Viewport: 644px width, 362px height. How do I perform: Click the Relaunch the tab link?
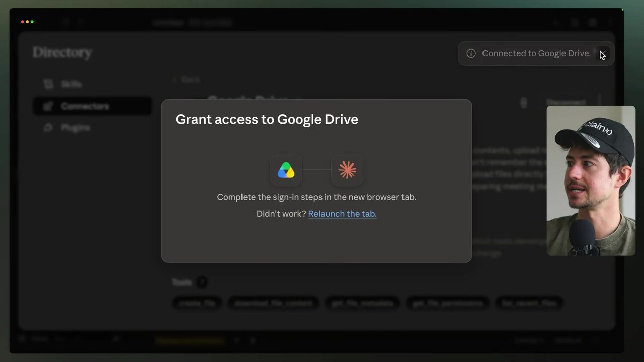tap(342, 214)
